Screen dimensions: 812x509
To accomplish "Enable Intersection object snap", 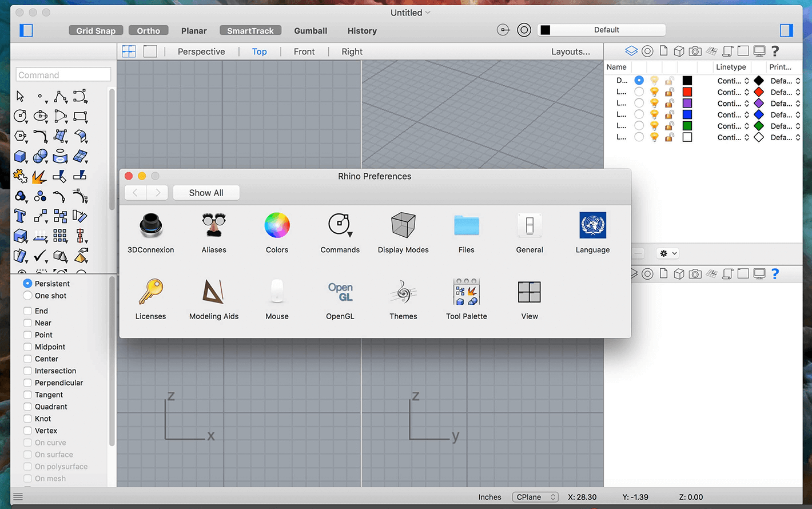I will click(27, 371).
